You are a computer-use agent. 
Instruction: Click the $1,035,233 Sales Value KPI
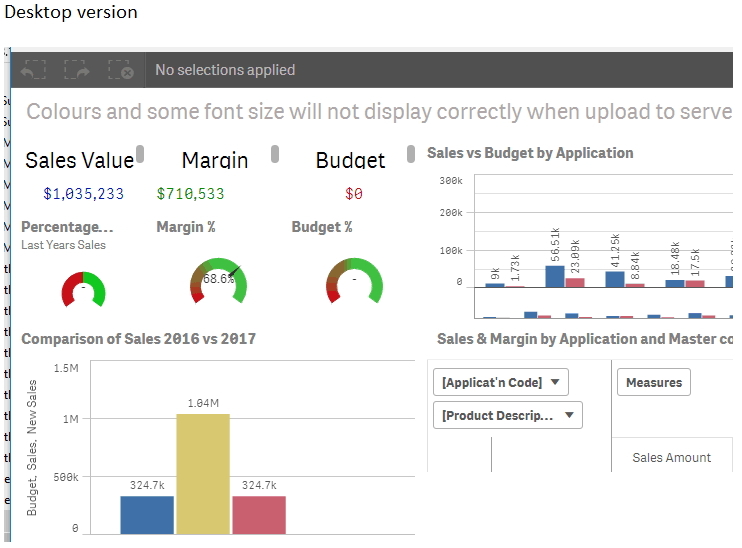click(83, 194)
